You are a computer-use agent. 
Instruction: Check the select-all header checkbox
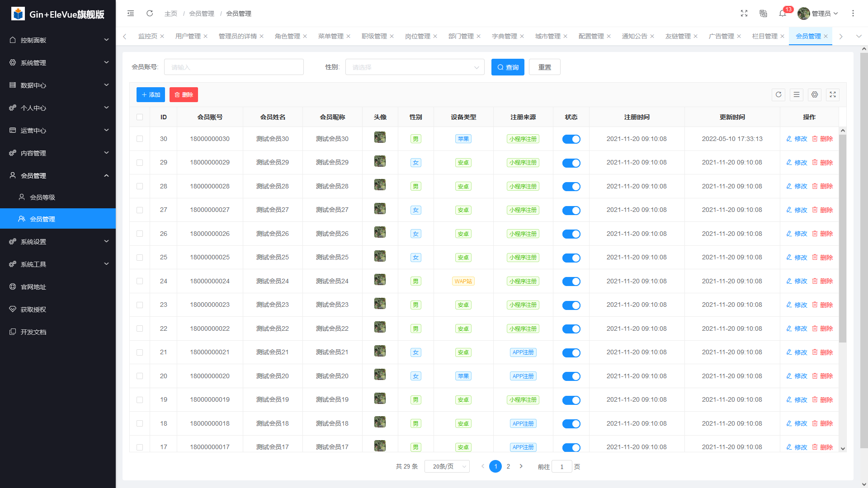tap(140, 117)
